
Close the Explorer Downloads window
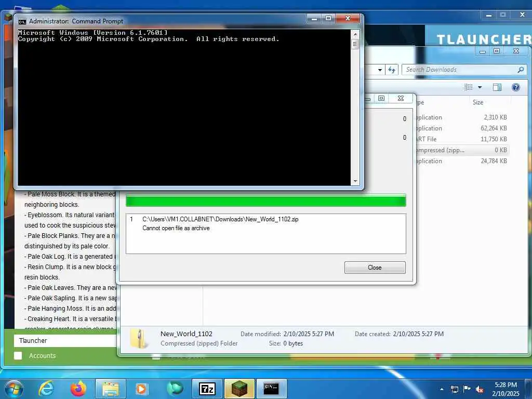tap(516, 51)
